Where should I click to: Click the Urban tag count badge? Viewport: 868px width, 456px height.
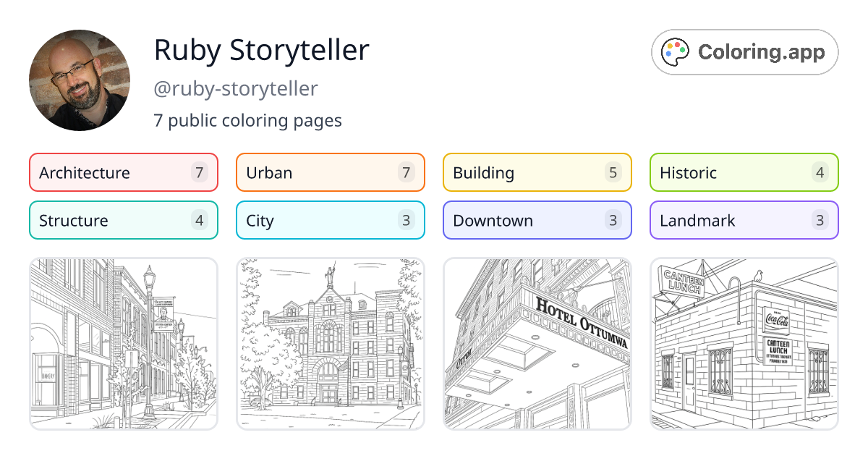(406, 172)
